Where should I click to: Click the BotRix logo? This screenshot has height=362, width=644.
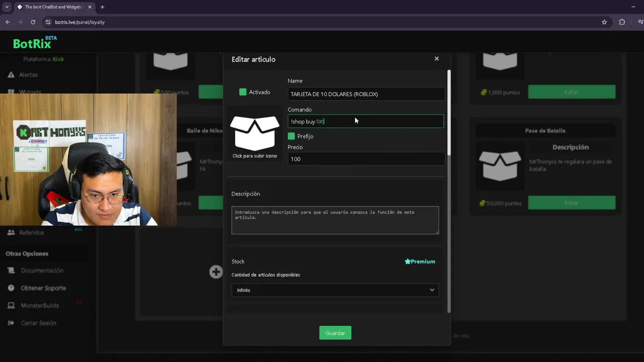click(34, 43)
